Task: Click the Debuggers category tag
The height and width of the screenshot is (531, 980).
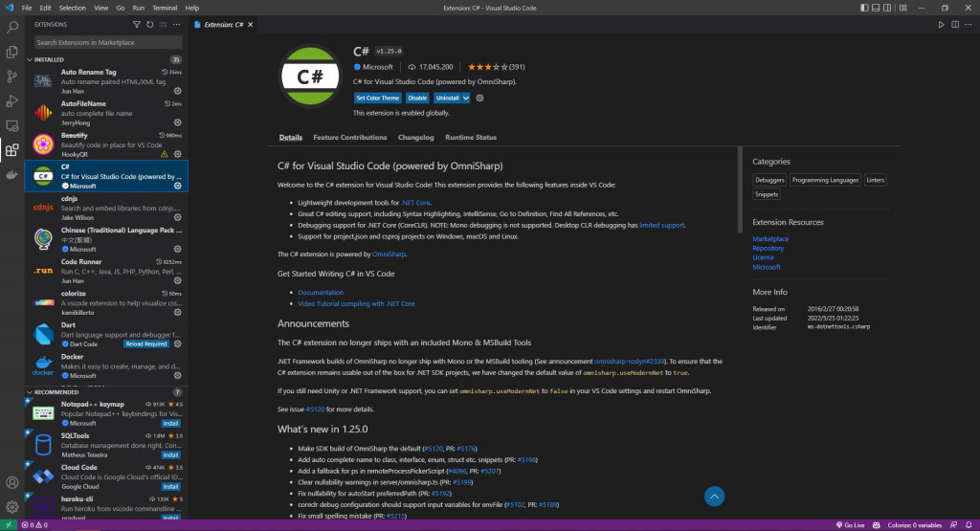Action: click(769, 180)
